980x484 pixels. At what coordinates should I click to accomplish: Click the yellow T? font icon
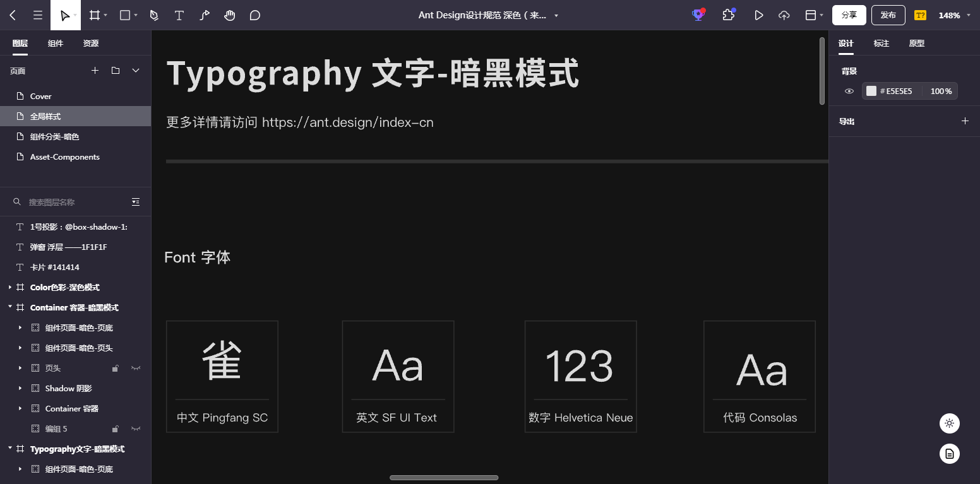(x=921, y=15)
